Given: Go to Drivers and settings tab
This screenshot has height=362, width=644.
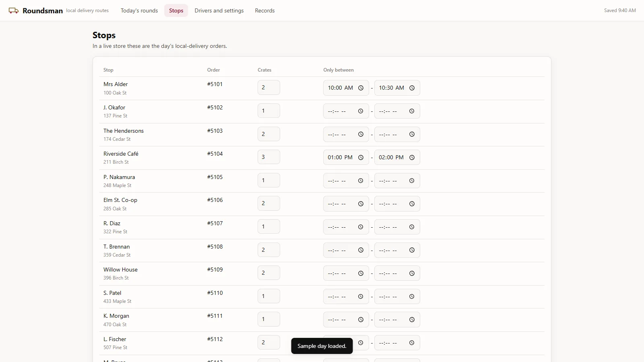Looking at the screenshot, I should tap(219, 10).
